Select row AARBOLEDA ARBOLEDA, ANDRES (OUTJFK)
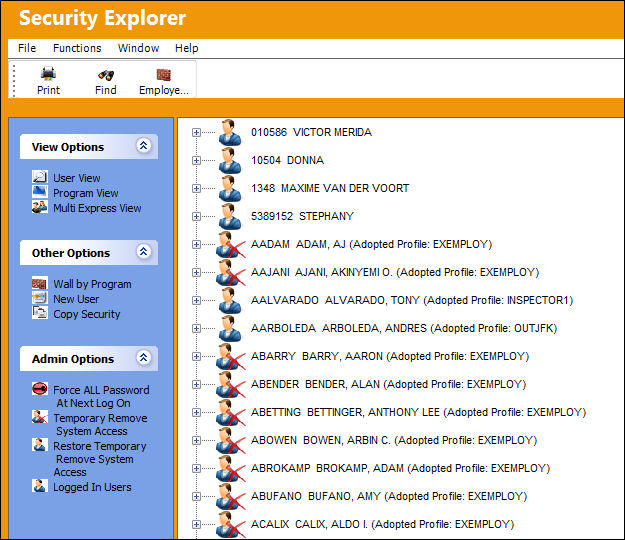Viewport: 625px width, 540px height. pos(404,328)
